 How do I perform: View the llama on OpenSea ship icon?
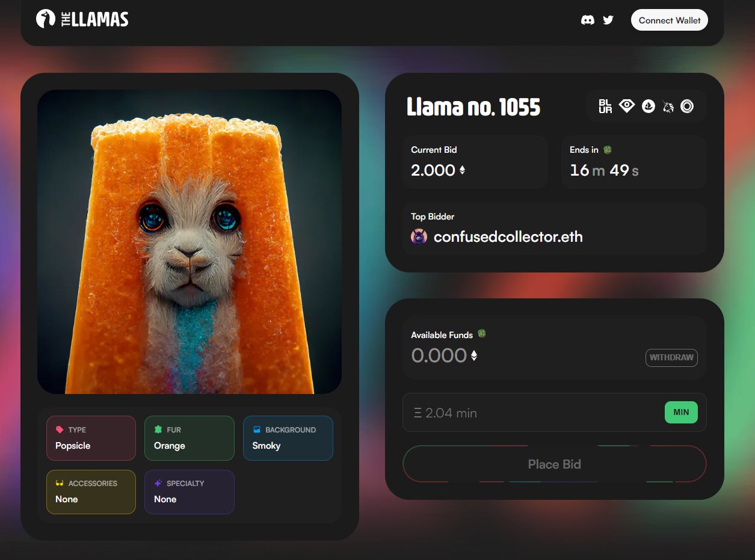648,106
